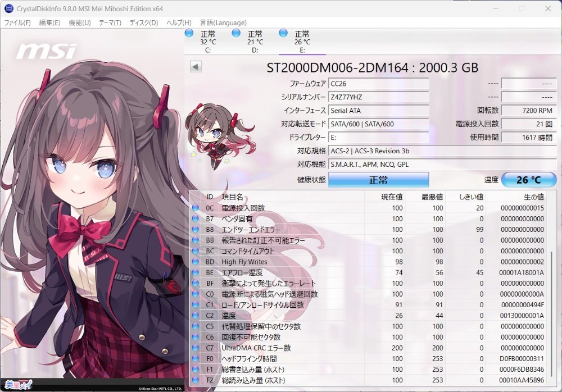Image resolution: width=562 pixels, height=392 pixels.
Task: Click the 正常 health status button
Action: pos(378,180)
